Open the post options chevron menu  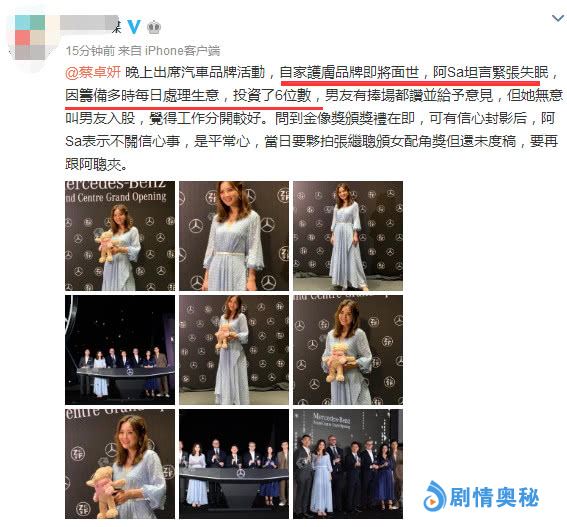(x=558, y=18)
